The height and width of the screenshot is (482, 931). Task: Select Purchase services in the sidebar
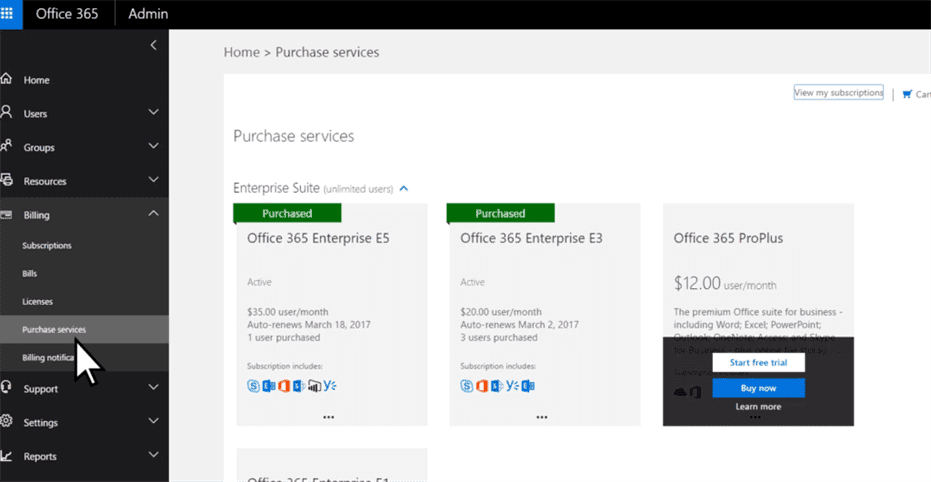tap(84, 329)
